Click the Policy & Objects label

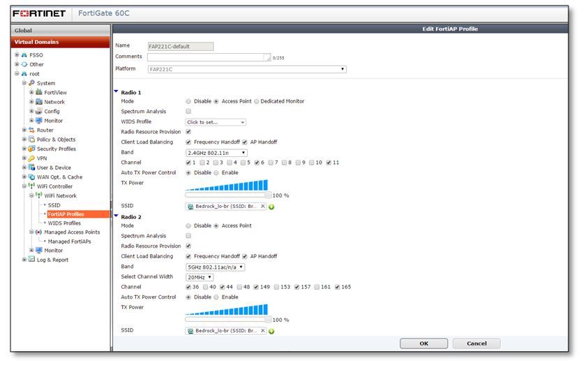pos(56,140)
